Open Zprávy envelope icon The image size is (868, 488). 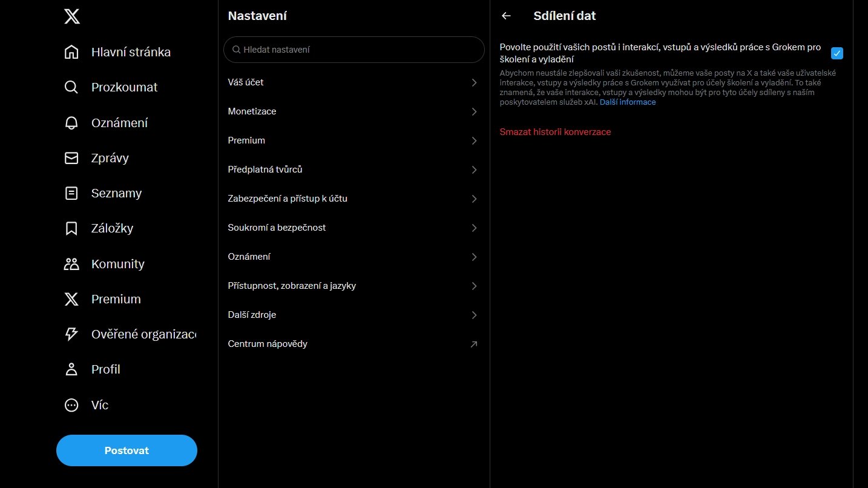coord(71,158)
